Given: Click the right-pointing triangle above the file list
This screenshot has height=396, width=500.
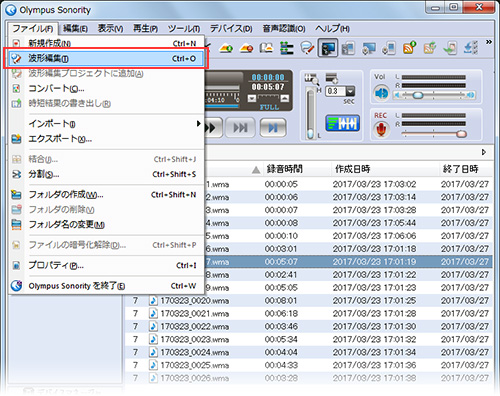Looking at the screenshot, I should 484,152.
